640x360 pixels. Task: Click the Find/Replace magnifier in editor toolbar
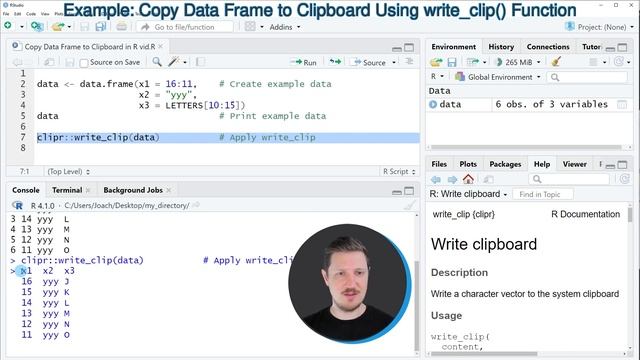point(157,62)
